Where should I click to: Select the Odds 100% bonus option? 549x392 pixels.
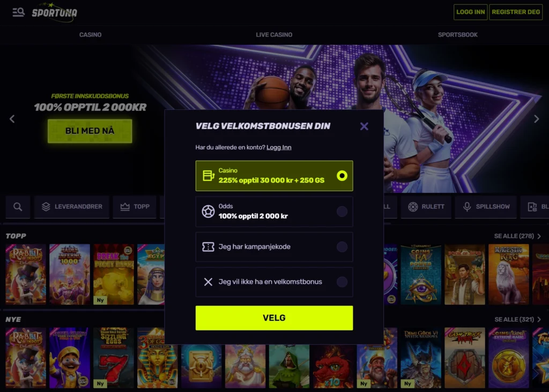(274, 211)
